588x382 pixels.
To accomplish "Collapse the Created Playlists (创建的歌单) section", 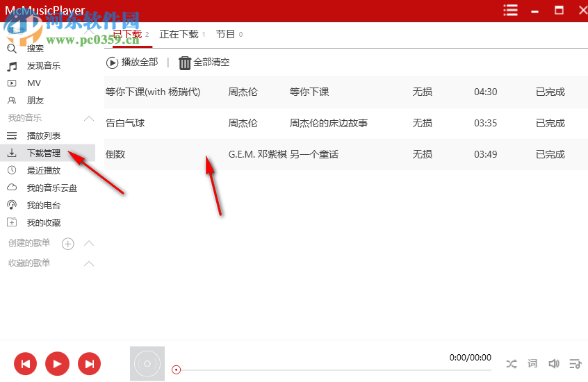I will coord(89,243).
